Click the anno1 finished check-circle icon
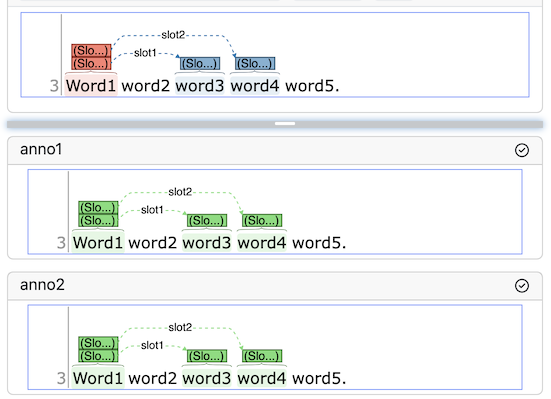The image size is (551, 399). (x=522, y=150)
